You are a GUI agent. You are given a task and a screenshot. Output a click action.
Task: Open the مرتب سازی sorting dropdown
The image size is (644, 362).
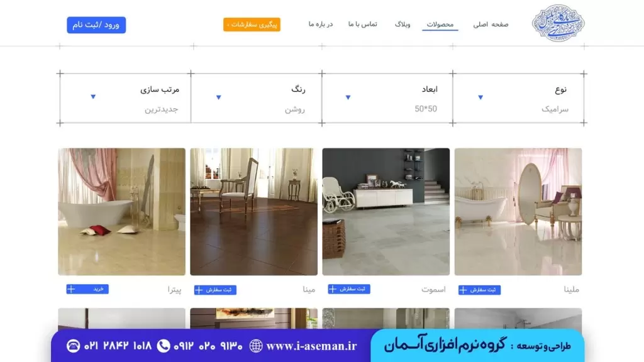pos(93,96)
